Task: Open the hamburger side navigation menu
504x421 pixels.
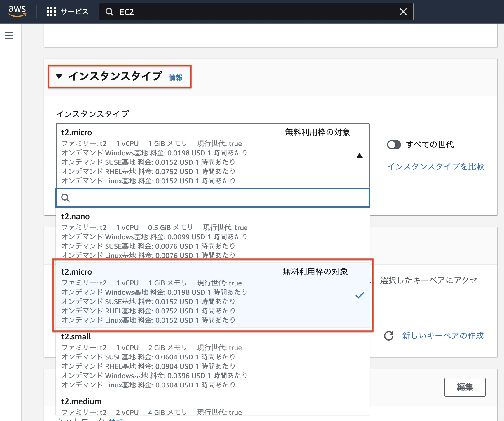Action: pos(9,36)
